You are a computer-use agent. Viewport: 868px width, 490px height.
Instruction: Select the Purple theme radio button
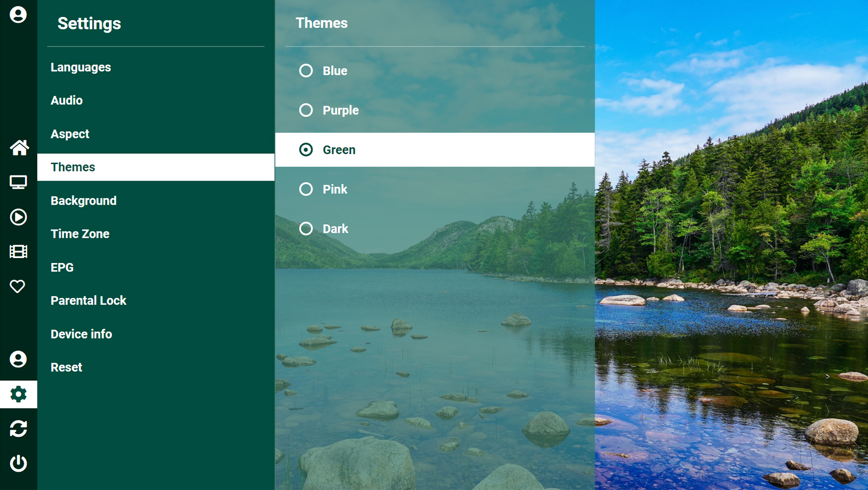(x=306, y=110)
